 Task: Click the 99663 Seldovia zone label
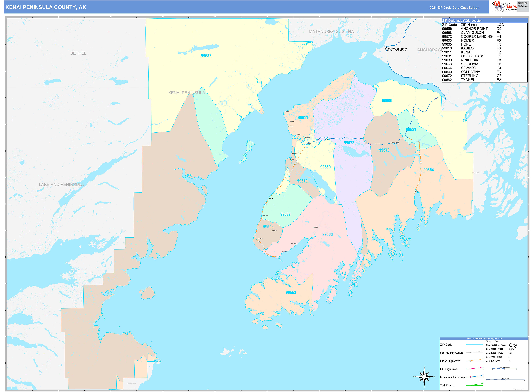point(291,293)
